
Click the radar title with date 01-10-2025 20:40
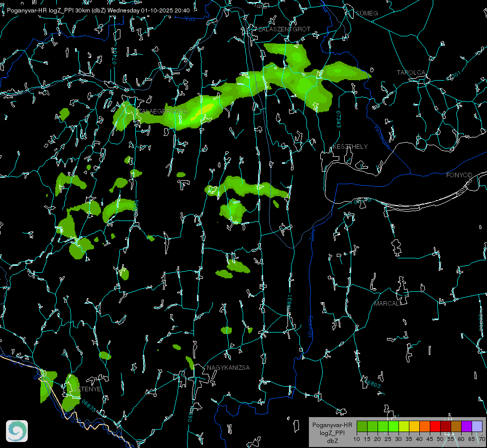click(98, 10)
